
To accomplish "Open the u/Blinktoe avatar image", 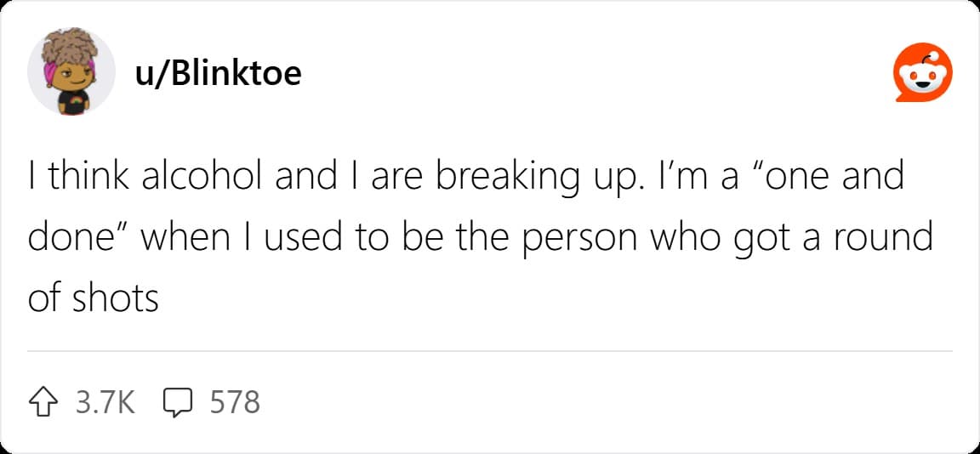I will (71, 71).
